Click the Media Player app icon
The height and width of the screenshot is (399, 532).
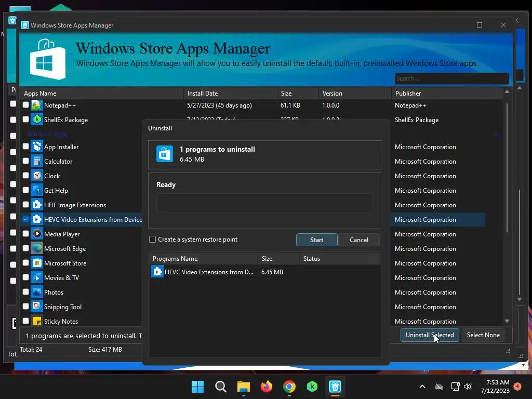coord(37,234)
